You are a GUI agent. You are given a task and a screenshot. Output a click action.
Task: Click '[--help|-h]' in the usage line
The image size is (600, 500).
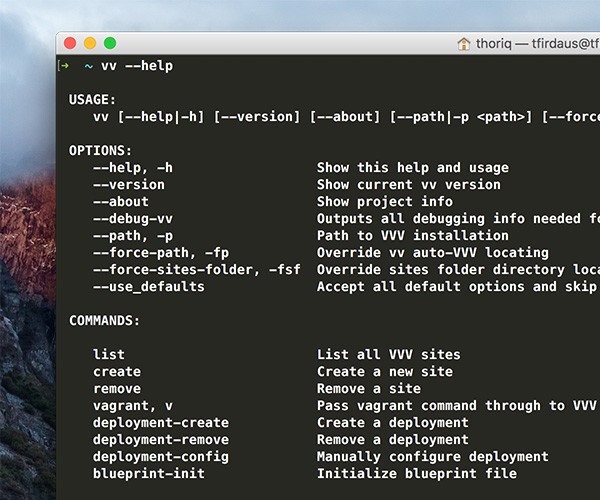161,116
